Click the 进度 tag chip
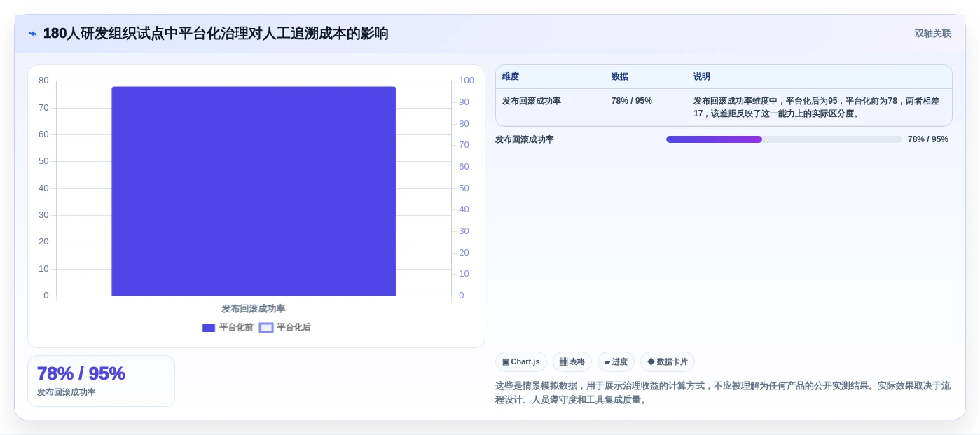Viewport: 980px width, 435px height. coord(616,361)
